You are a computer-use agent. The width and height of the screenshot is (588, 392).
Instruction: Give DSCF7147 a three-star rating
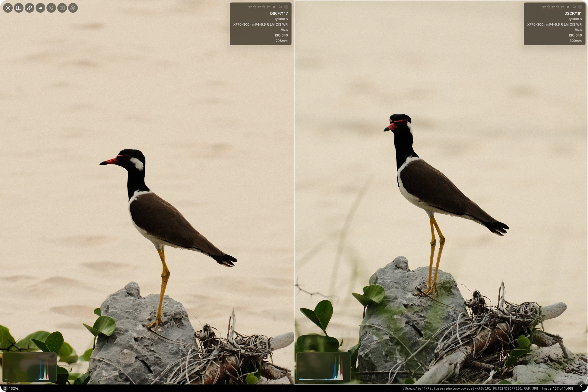coord(259,7)
